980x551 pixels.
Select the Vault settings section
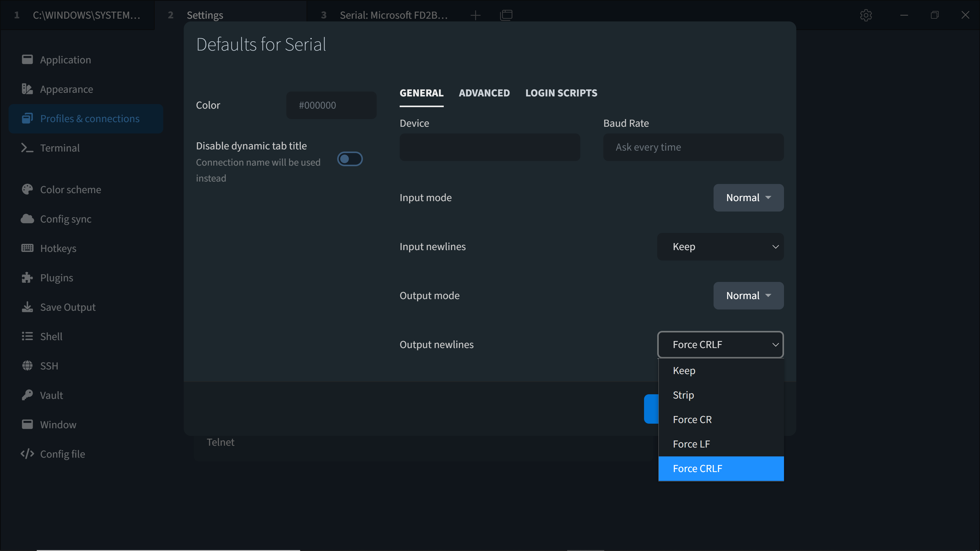click(52, 395)
